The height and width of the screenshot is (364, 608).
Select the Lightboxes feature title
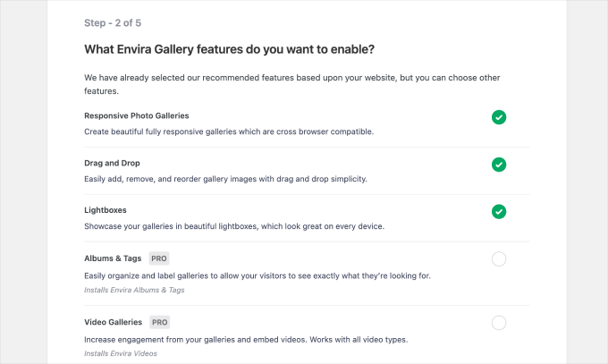coord(105,210)
